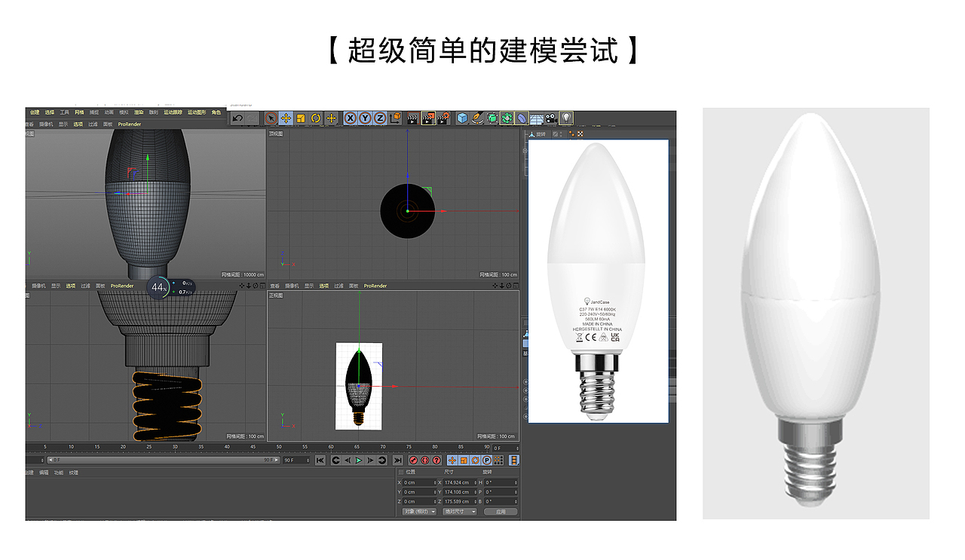This screenshot has width=965, height=560.
Task: Toggle position keyframe recording
Action: click(x=452, y=461)
